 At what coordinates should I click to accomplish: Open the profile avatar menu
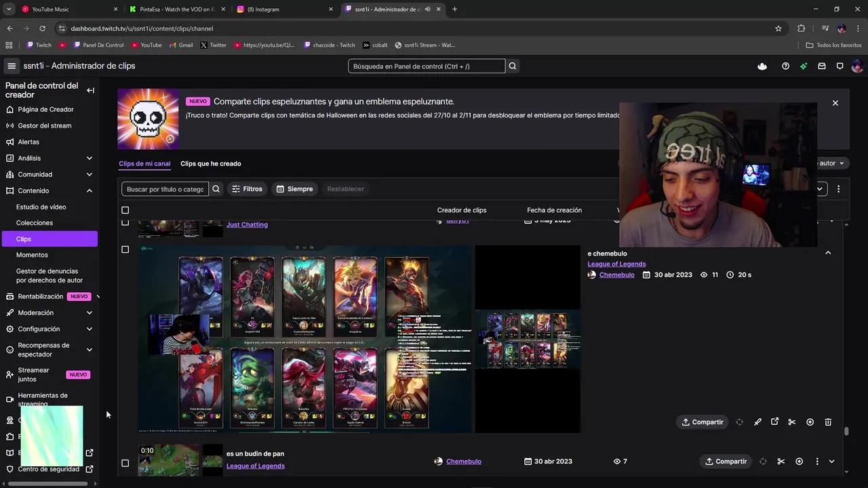tap(857, 66)
